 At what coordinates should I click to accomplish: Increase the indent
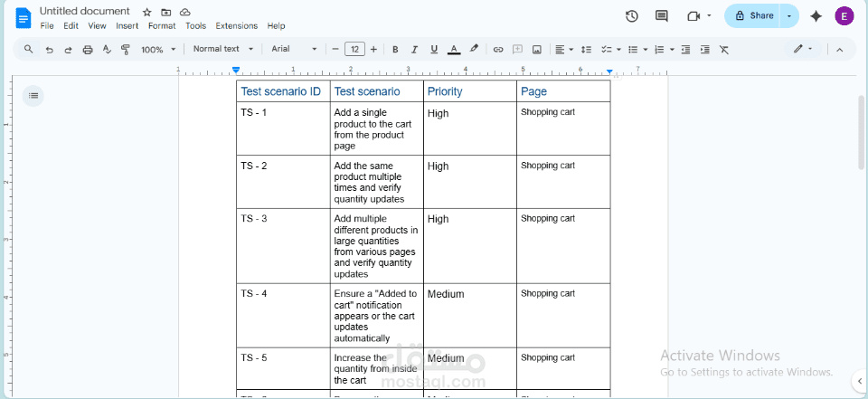click(704, 50)
